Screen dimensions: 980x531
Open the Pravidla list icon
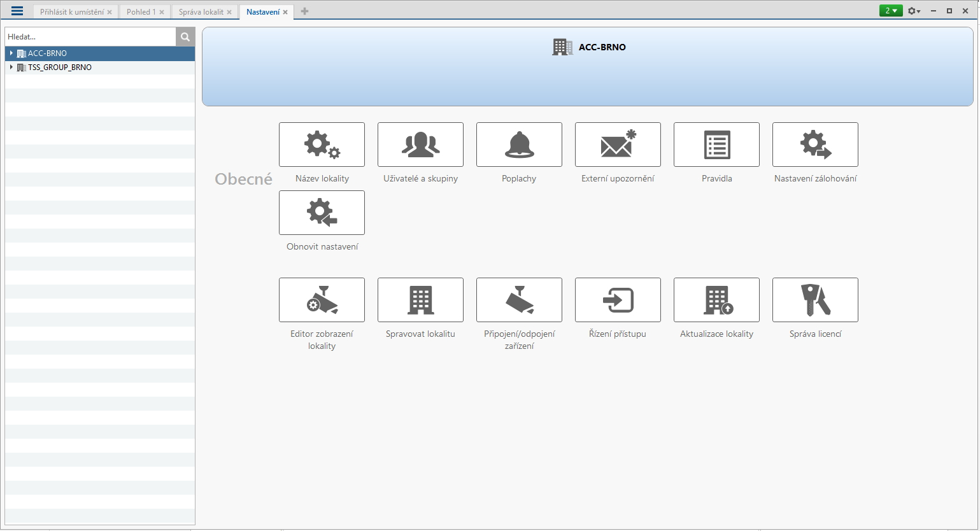716,145
